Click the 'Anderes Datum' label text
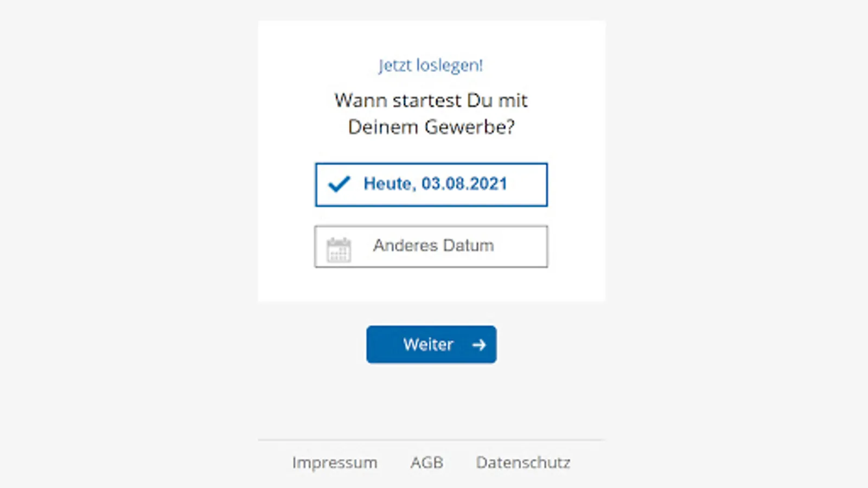This screenshot has width=868, height=488. (x=433, y=246)
